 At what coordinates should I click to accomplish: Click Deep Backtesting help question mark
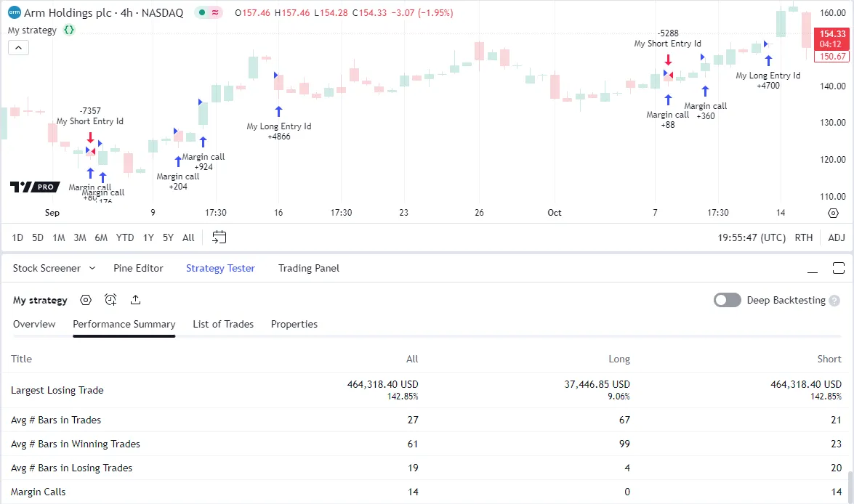[834, 301]
